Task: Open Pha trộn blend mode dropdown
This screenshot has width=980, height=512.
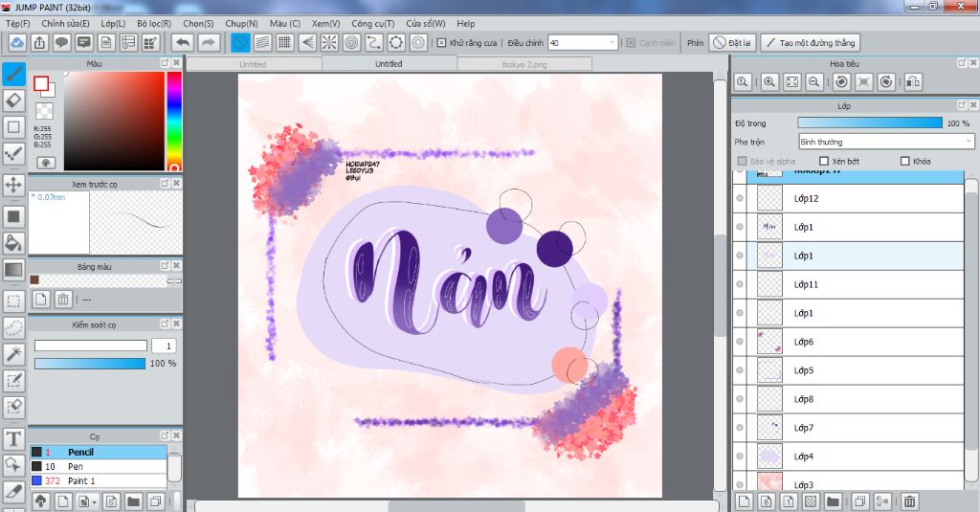Action: coord(885,142)
